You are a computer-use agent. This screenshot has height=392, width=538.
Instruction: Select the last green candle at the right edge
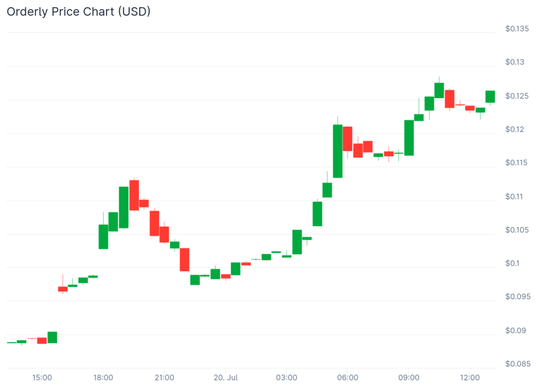(x=490, y=97)
